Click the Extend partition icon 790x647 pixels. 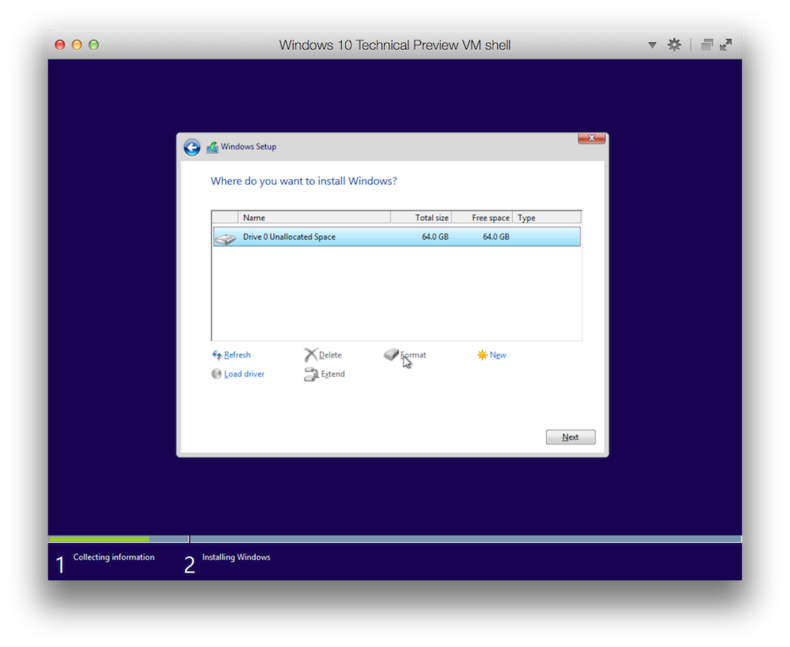(x=311, y=374)
